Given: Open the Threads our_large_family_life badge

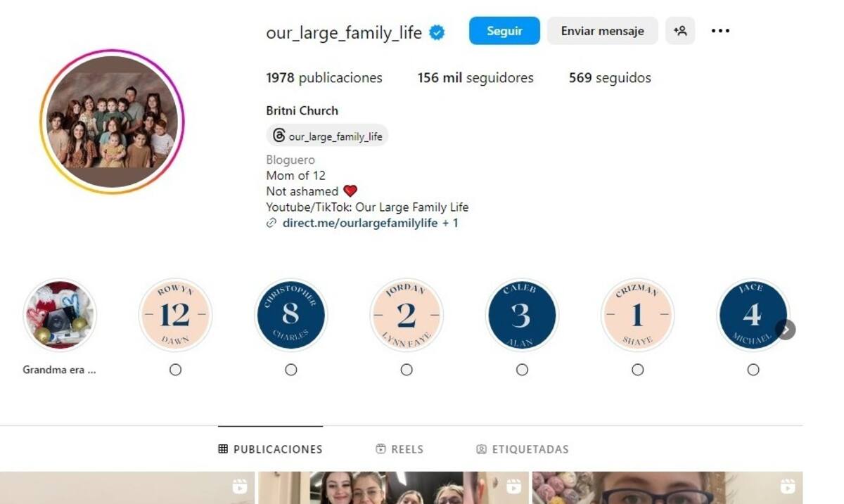Looking at the screenshot, I should [327, 136].
